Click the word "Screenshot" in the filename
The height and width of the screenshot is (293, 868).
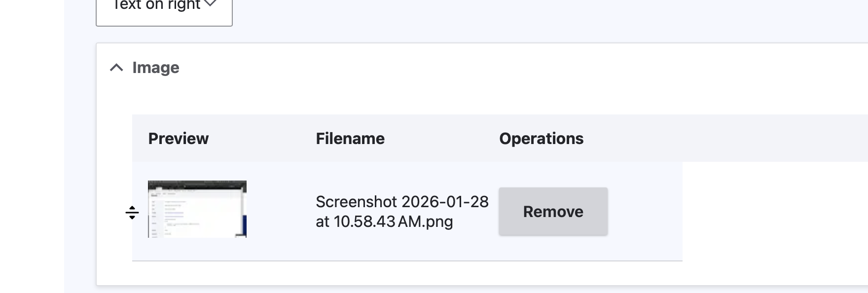(356, 202)
